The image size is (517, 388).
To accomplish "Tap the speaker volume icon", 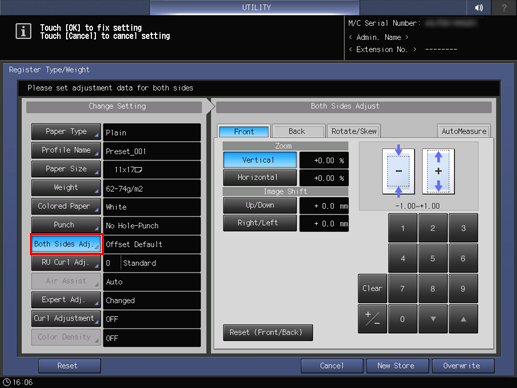I will tap(479, 7).
